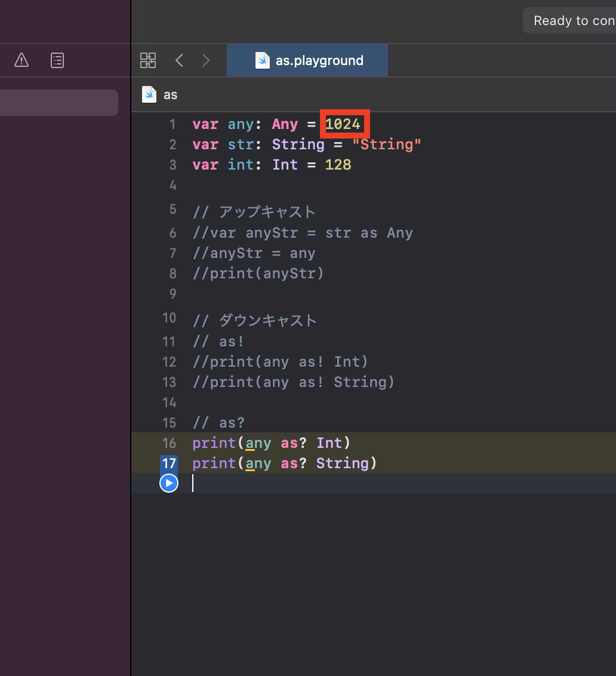Click the 'Ready to continue' status field

pos(570,20)
